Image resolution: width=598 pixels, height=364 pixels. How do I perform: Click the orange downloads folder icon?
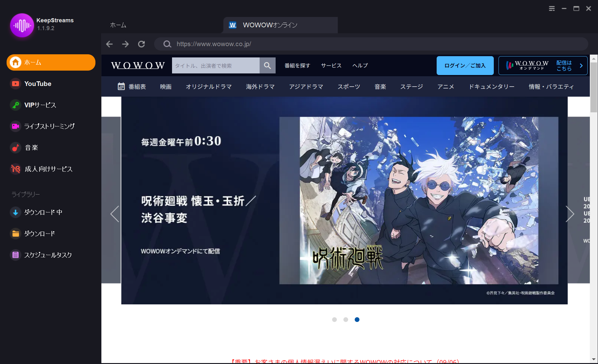point(15,233)
